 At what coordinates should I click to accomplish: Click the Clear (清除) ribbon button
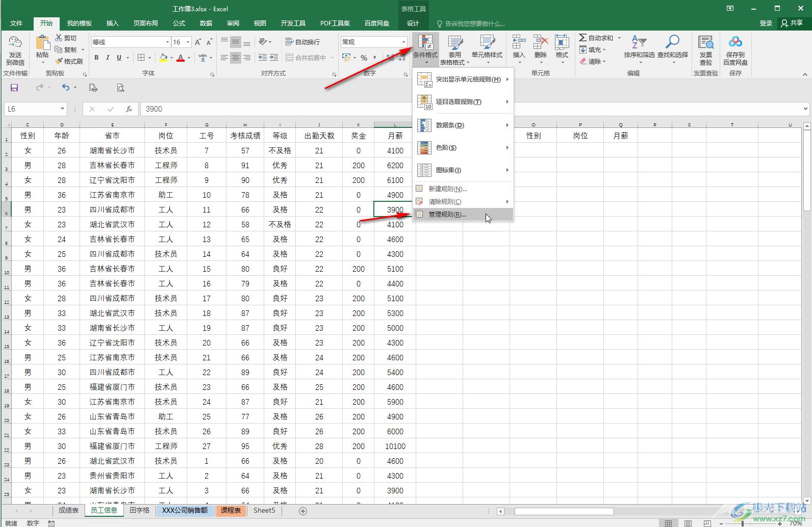[593, 61]
